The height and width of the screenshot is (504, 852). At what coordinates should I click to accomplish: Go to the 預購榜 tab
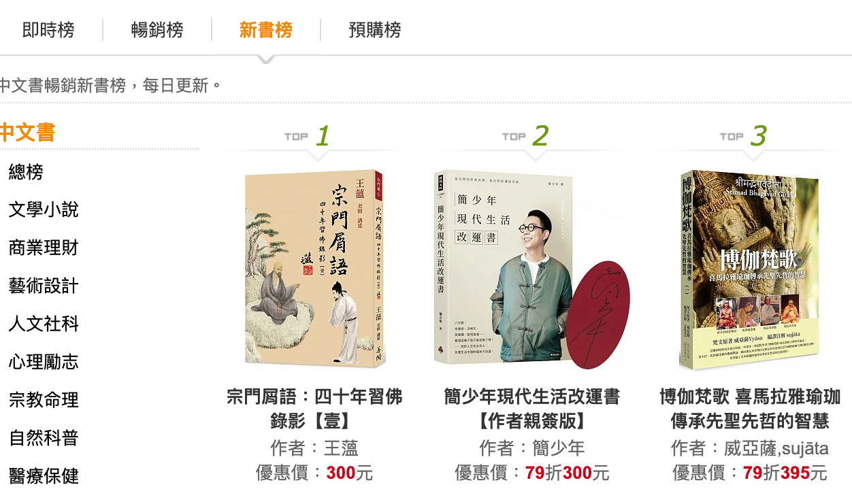pyautogui.click(x=375, y=30)
